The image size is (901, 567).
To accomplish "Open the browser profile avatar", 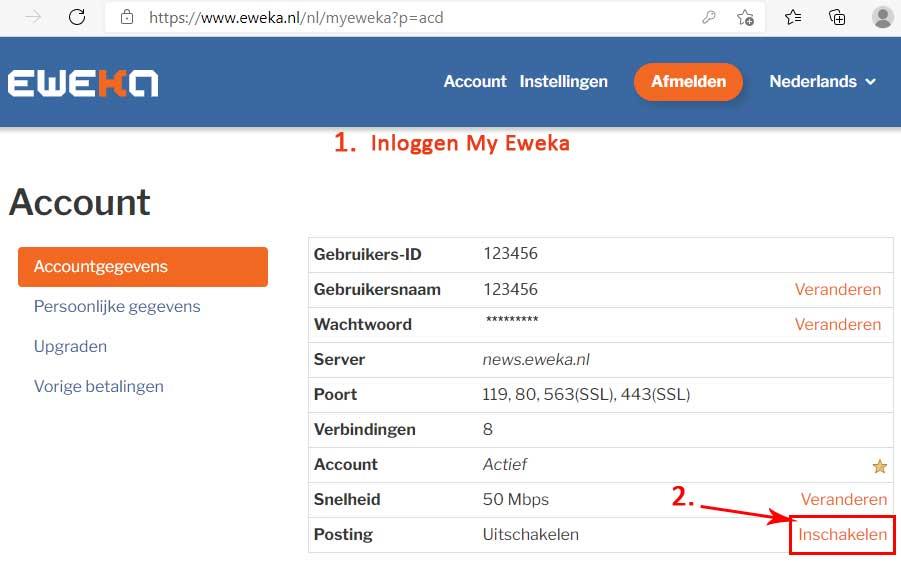I will coord(882,17).
